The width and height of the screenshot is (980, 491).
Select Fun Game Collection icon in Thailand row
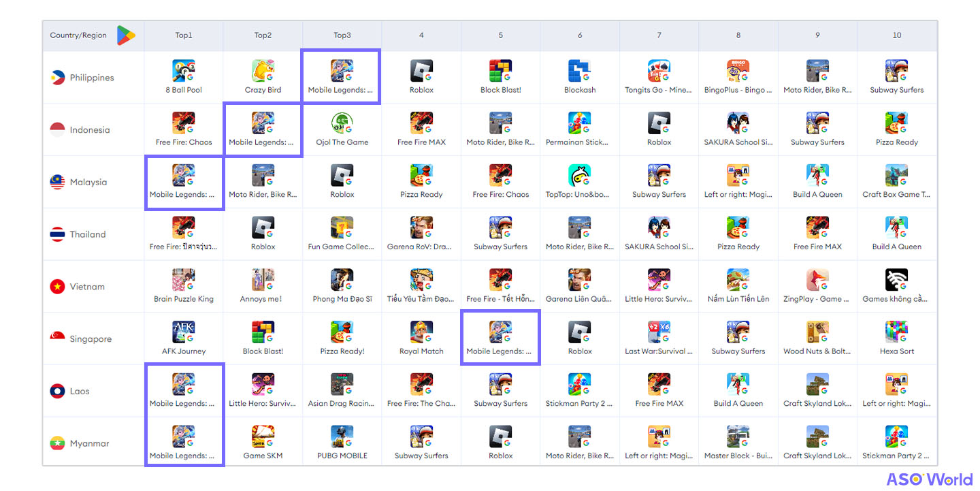coord(342,228)
